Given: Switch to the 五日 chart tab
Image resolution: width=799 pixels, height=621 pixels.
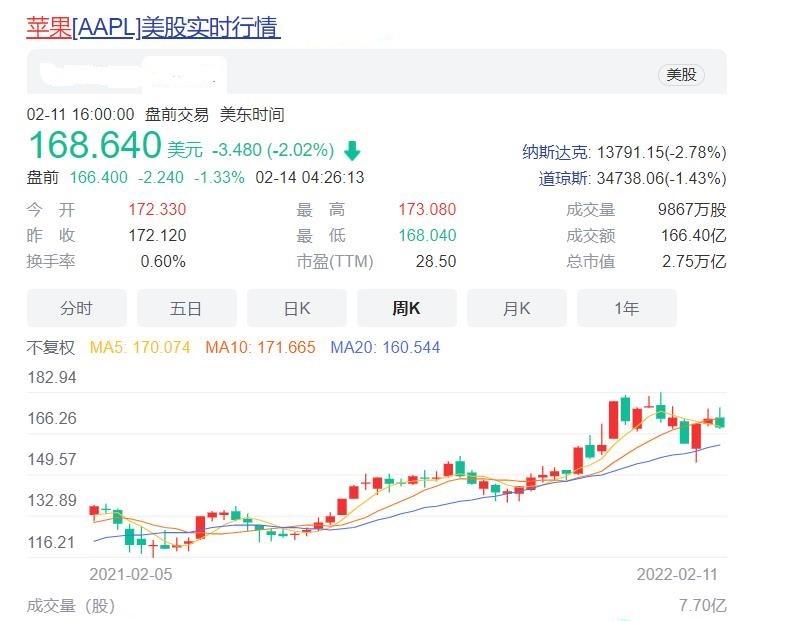Looking at the screenshot, I should click(x=187, y=308).
